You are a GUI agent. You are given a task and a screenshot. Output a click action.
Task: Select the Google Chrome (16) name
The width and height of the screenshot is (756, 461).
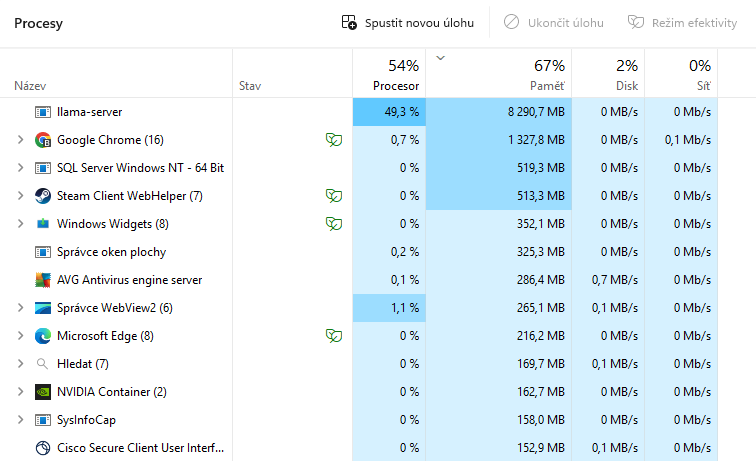tap(110, 140)
